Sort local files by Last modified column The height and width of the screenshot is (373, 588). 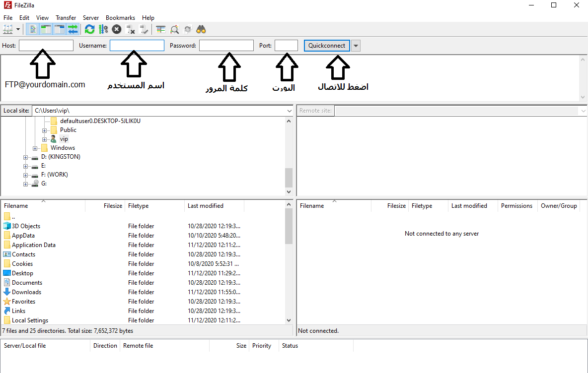(215, 206)
